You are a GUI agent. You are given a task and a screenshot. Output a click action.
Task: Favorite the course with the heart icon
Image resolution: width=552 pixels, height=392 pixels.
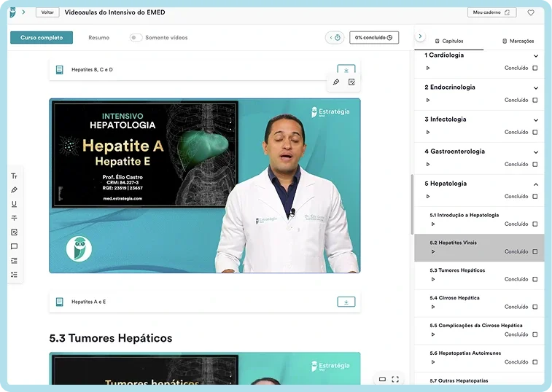[x=531, y=12]
